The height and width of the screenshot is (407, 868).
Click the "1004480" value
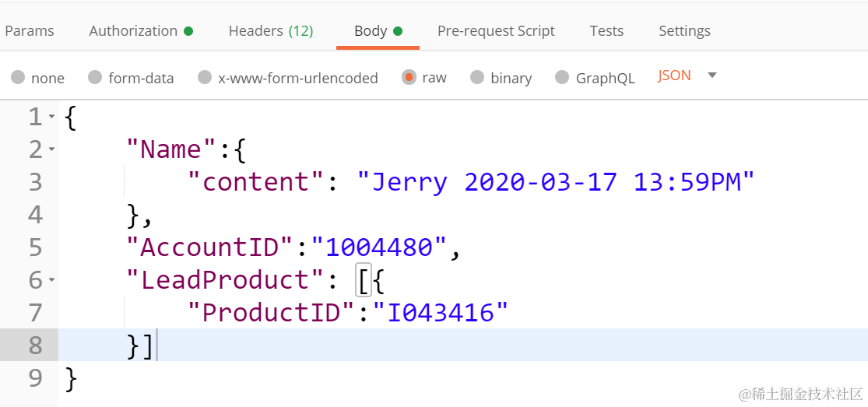coord(378,247)
